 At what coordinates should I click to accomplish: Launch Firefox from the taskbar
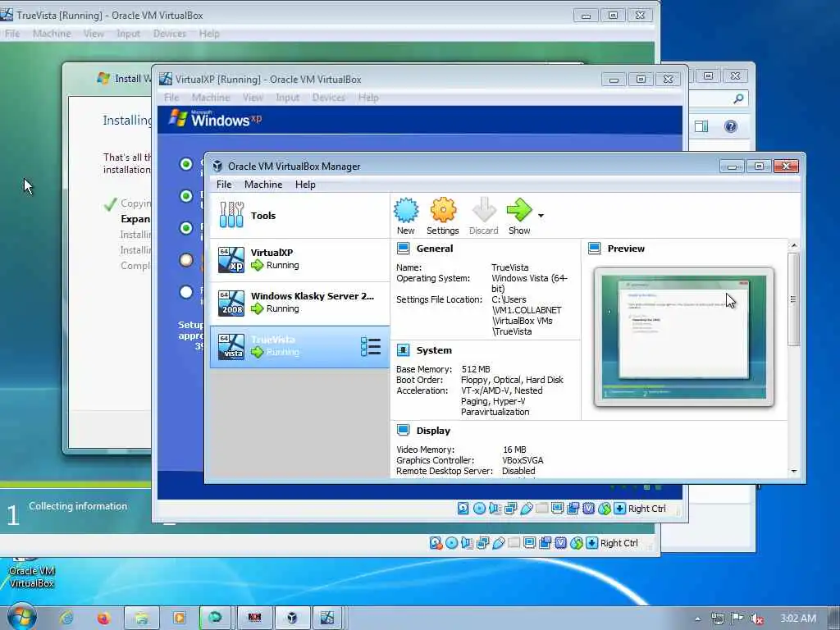[103, 618]
